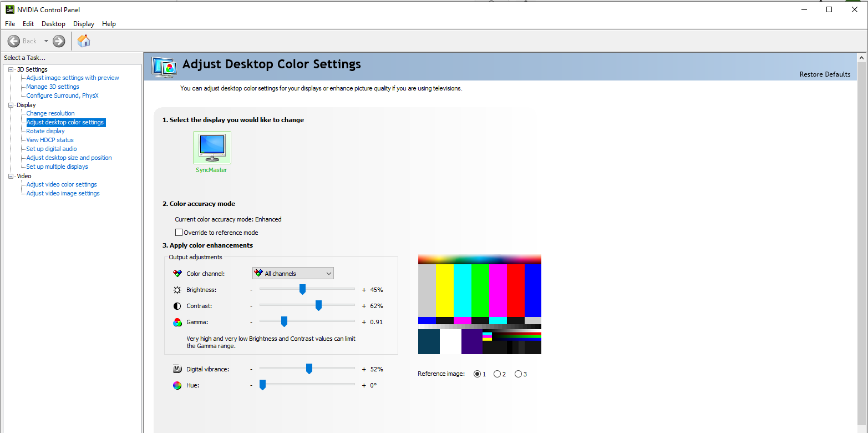This screenshot has height=433, width=868.
Task: Open the Desktop menu
Action: click(x=53, y=24)
